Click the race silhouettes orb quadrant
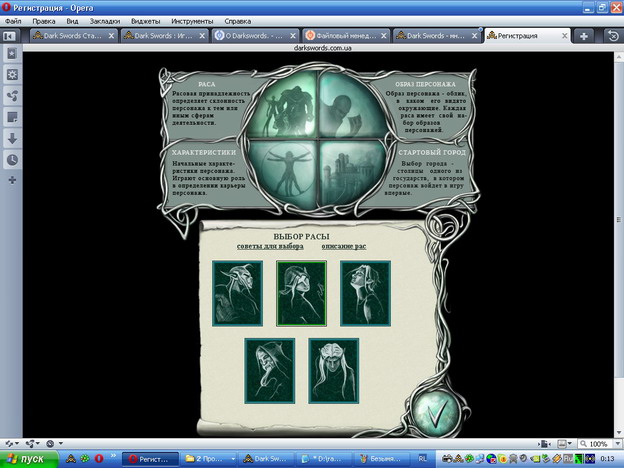624x468 pixels. click(x=283, y=105)
